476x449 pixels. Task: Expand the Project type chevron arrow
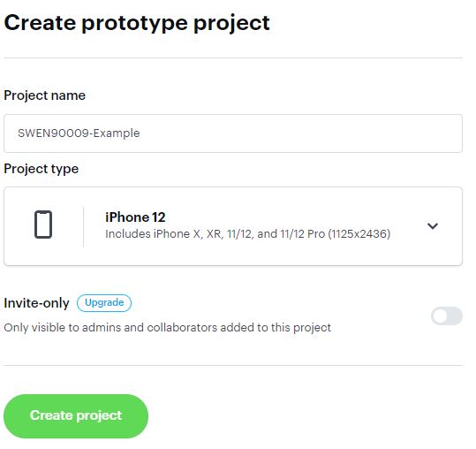pyautogui.click(x=433, y=225)
